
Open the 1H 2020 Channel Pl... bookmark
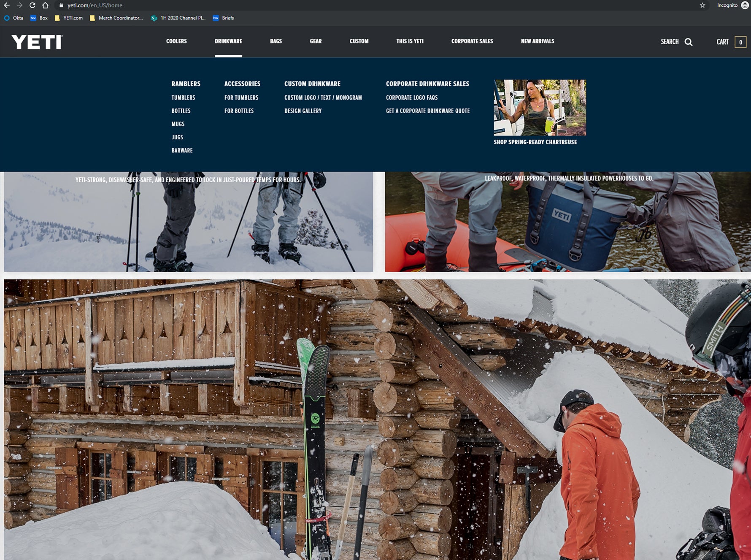coord(178,18)
